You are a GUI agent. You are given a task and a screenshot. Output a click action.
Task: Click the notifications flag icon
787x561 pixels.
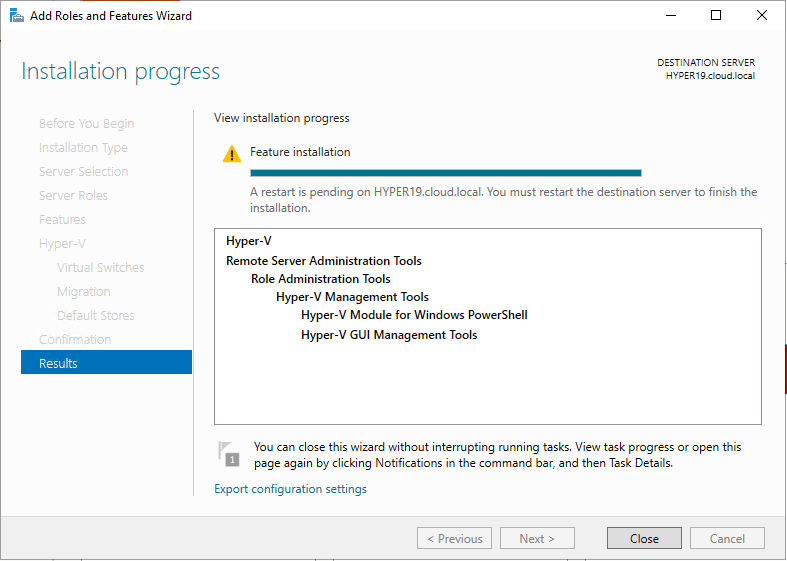(x=228, y=453)
